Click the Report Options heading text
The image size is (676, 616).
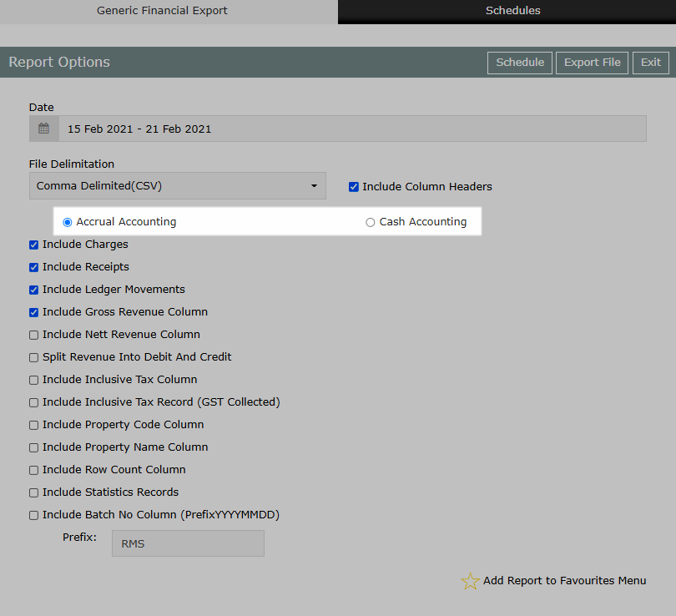[59, 62]
